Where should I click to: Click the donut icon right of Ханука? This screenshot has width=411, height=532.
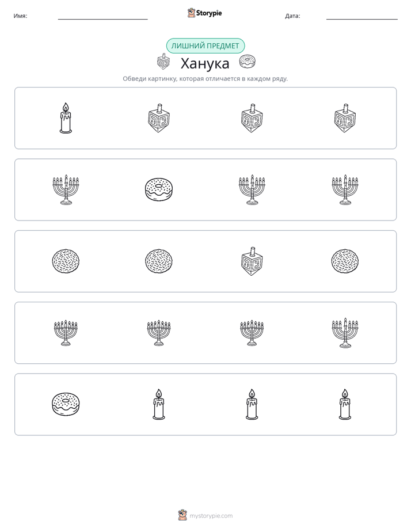(x=247, y=62)
